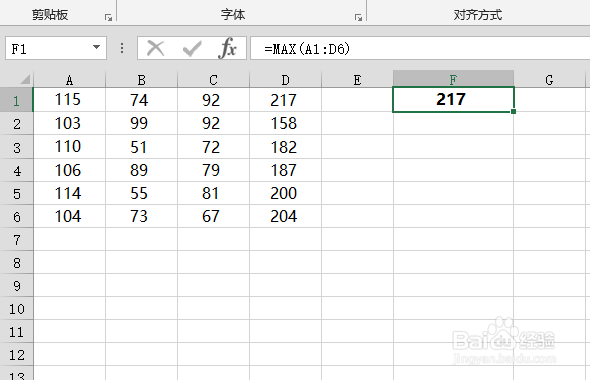Select cell A4 containing 106
Screen dimensions: 590x380
[x=70, y=170]
